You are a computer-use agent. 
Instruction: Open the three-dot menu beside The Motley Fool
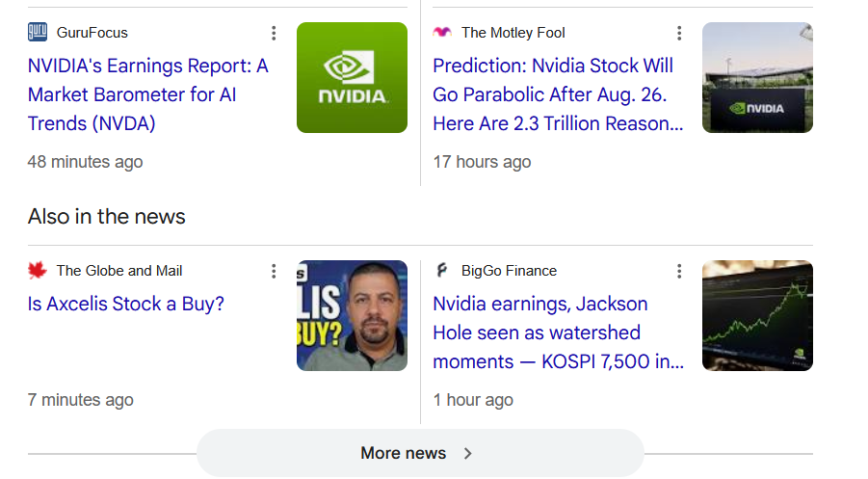pyautogui.click(x=679, y=33)
